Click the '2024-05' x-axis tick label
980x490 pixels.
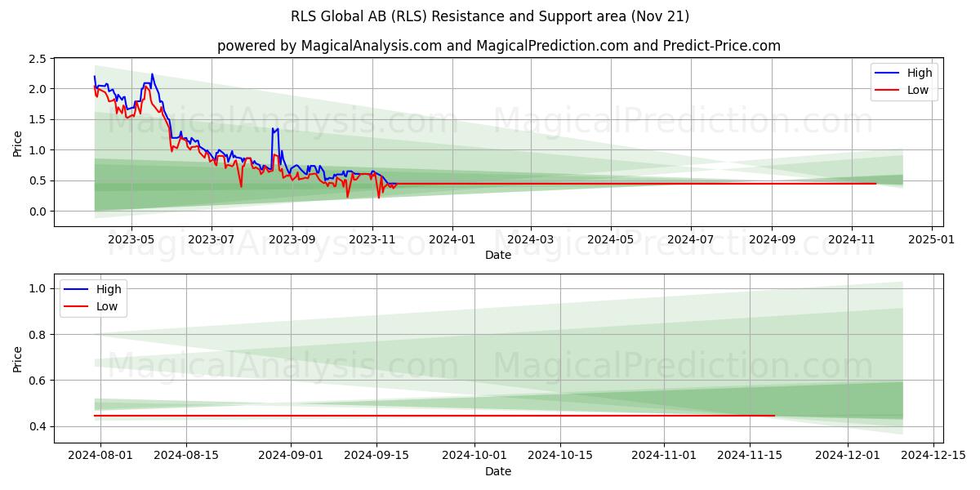(x=611, y=239)
